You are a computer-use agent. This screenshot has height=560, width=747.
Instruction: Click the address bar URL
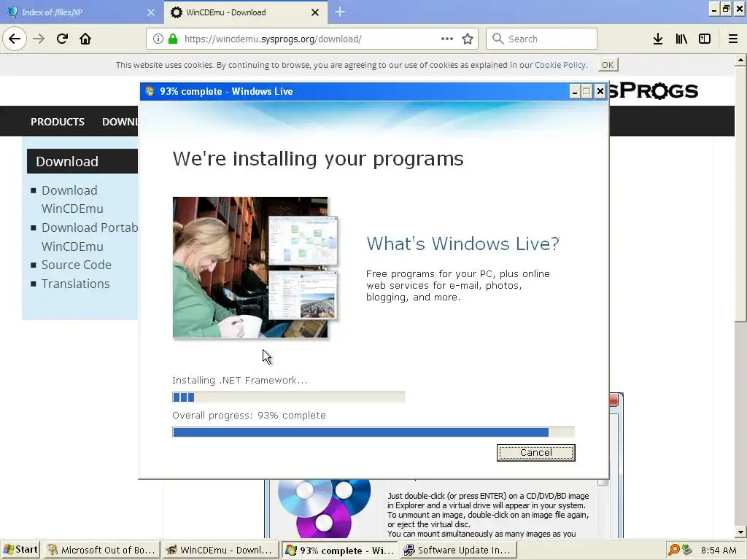pos(273,39)
